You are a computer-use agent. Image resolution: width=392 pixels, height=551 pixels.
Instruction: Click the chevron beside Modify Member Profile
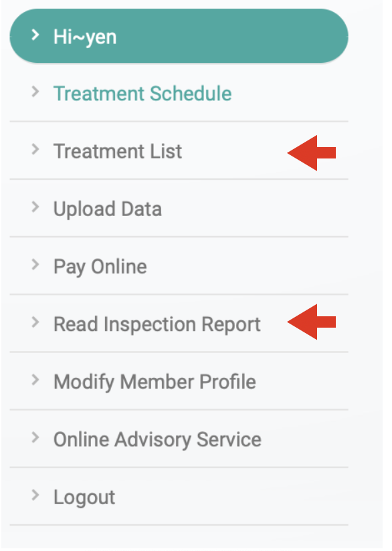[x=35, y=380]
